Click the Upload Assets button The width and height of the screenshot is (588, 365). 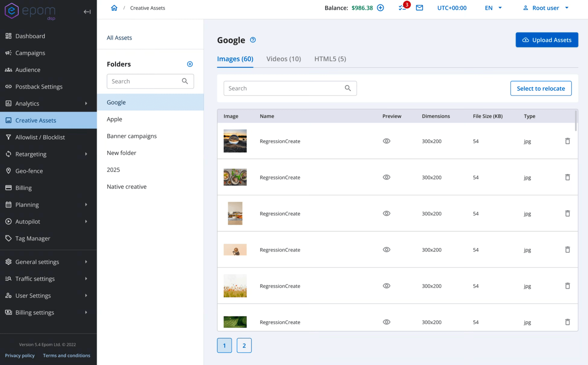(x=547, y=40)
